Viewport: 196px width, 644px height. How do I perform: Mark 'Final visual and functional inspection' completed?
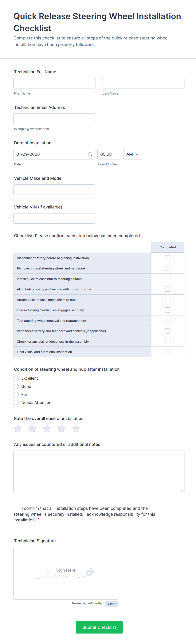168,352
